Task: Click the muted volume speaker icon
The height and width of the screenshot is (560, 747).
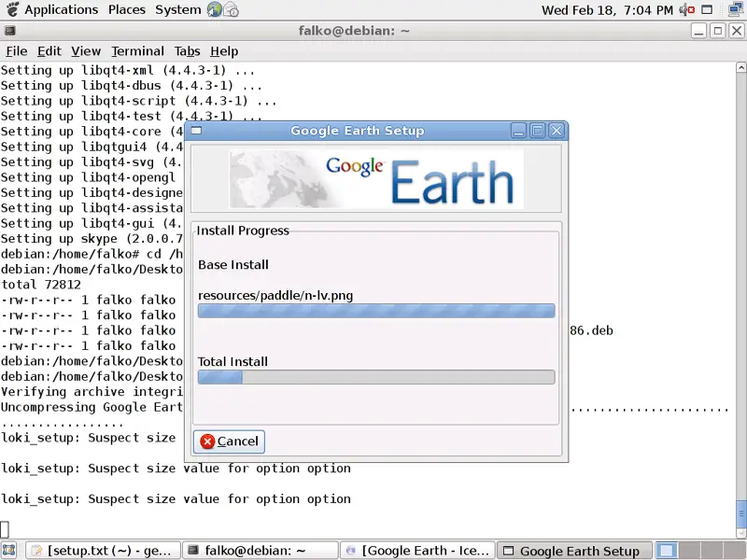Action: pyautogui.click(x=687, y=9)
